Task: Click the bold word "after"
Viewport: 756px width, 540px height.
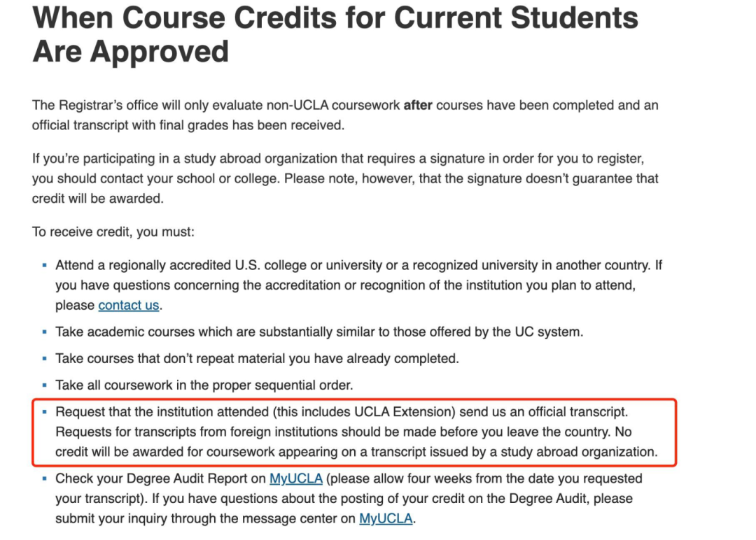Action: (x=418, y=106)
